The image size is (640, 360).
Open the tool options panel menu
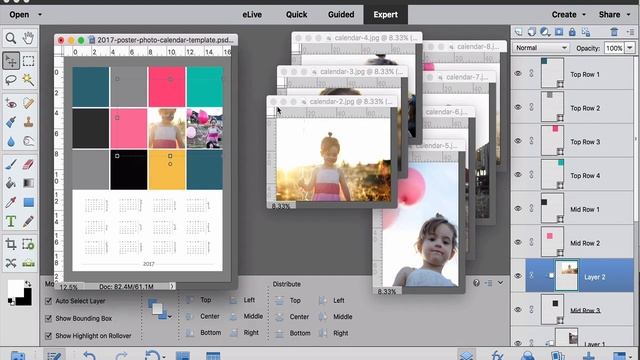489,282
